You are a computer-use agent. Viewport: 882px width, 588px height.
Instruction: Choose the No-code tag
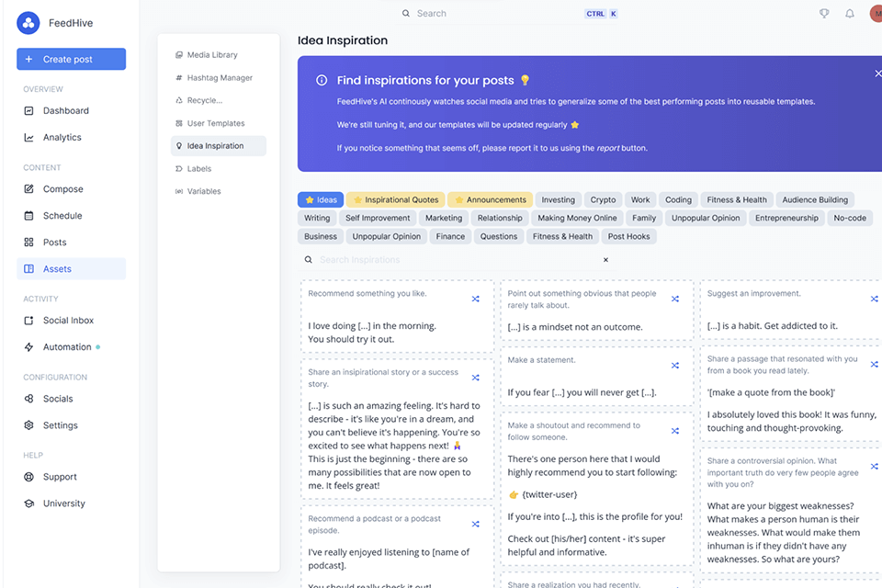[x=850, y=218]
